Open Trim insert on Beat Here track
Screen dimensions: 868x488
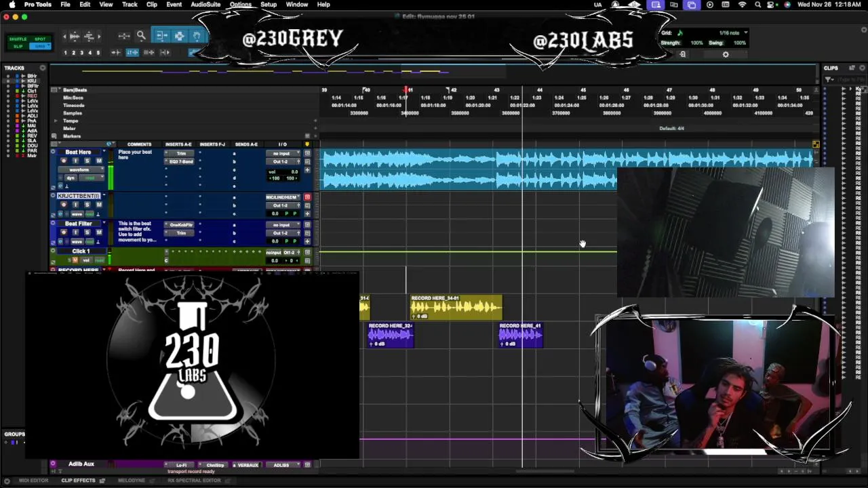pos(181,154)
